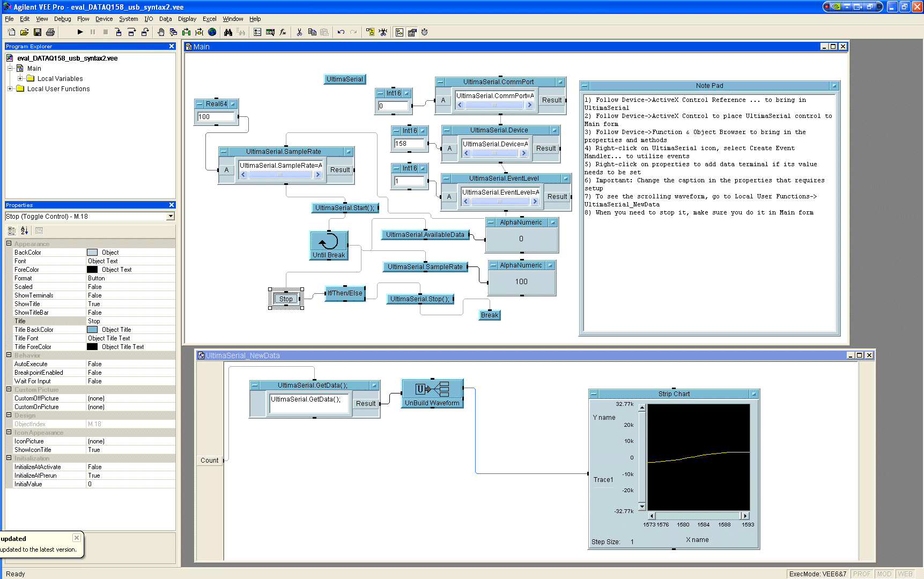Viewport: 924px width, 579px height.
Task: Click the Properties window icon in toolbar
Action: click(x=412, y=32)
